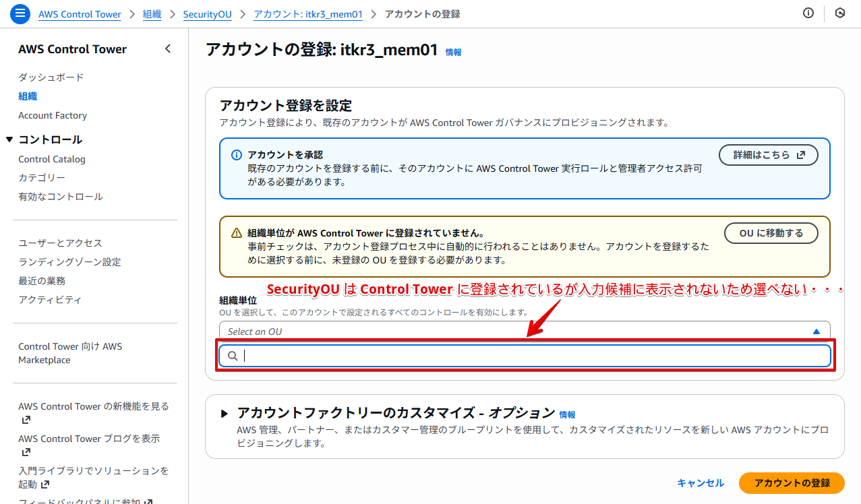
Task: Select 組織 in the sidebar
Action: pos(28,96)
